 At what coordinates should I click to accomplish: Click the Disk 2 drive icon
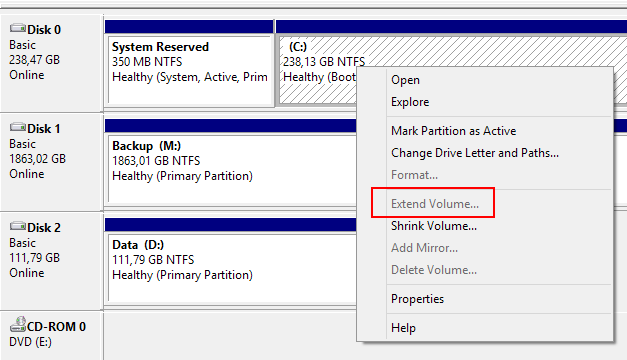click(x=17, y=226)
